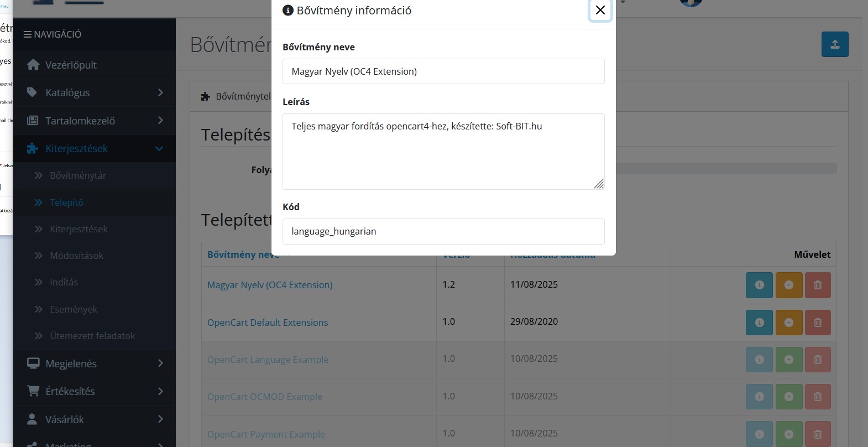Click the Kód input field

(x=443, y=231)
